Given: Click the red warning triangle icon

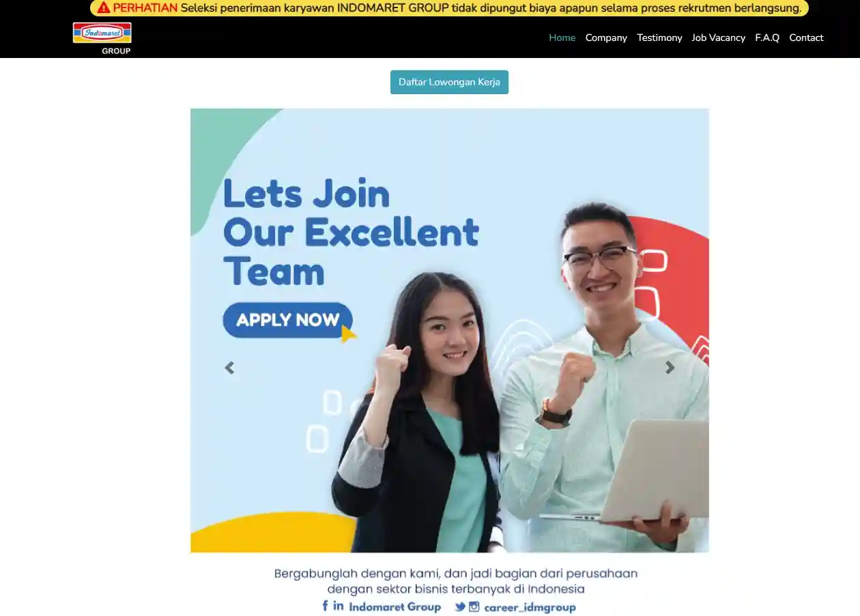Looking at the screenshot, I should (x=103, y=8).
